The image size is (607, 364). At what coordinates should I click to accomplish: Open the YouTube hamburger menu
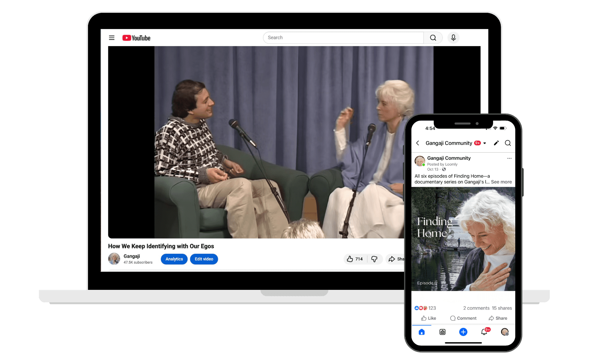[x=112, y=38]
